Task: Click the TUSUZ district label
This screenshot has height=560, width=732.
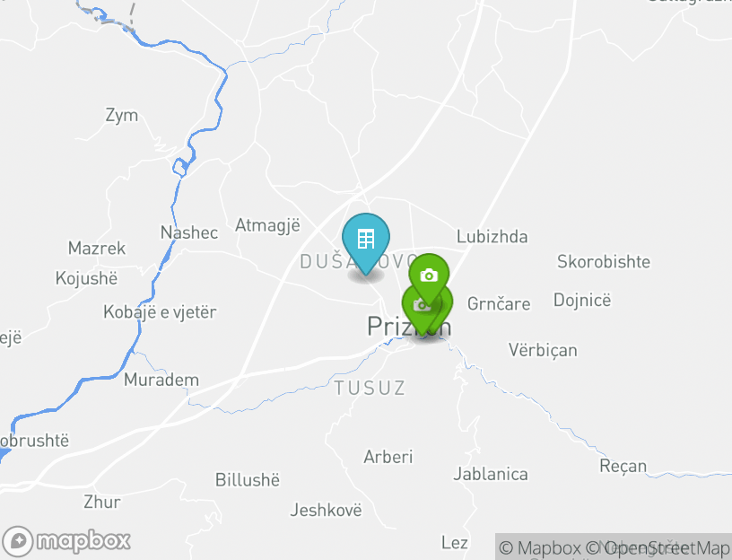Action: tap(370, 388)
